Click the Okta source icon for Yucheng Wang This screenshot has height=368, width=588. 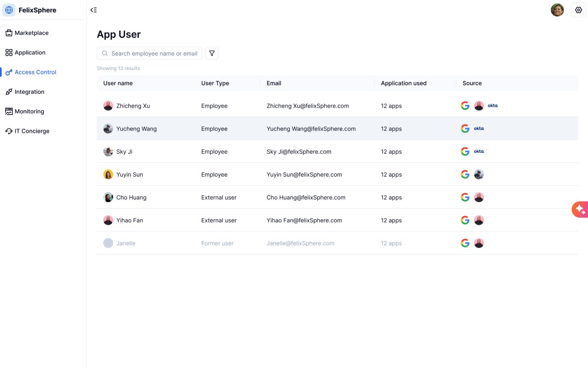pos(479,129)
